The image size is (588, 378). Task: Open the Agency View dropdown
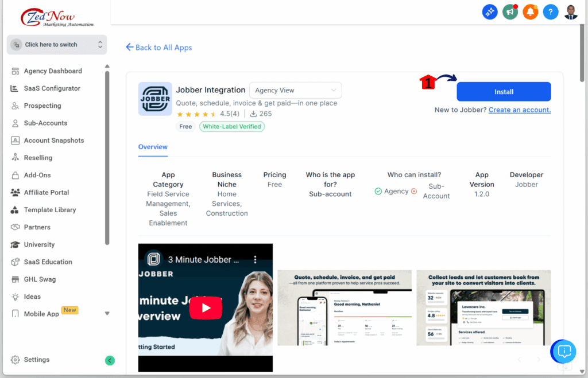click(x=295, y=90)
